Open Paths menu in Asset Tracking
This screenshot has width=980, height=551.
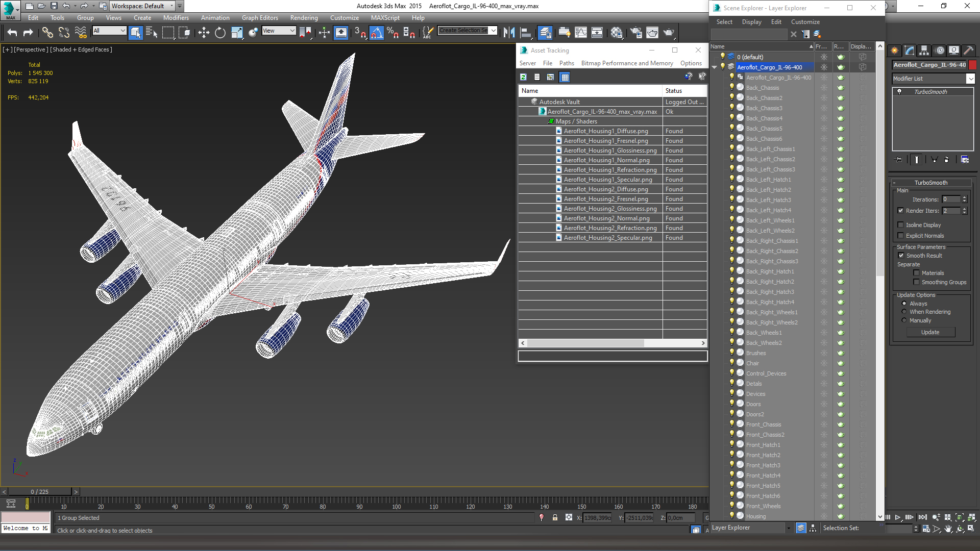[x=567, y=63]
